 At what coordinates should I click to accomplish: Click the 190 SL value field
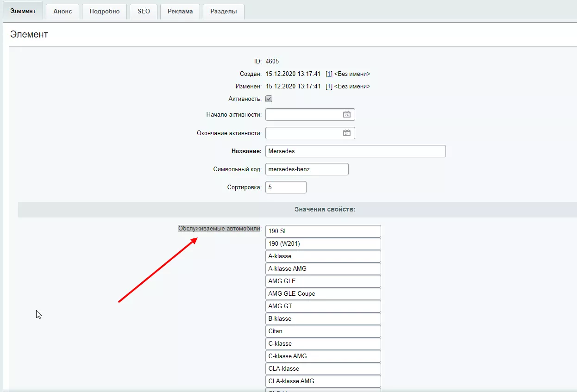(x=323, y=231)
